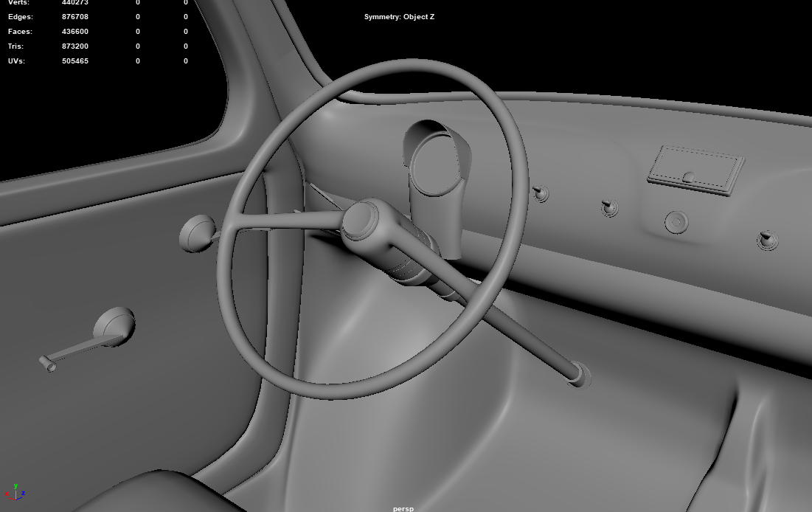Image resolution: width=812 pixels, height=512 pixels.
Task: Click the 'UVs:' HUD label
Action: [x=16, y=60]
